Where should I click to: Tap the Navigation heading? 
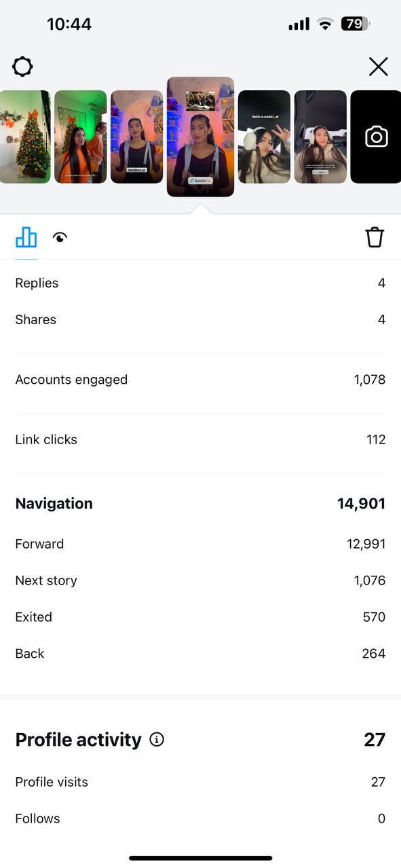click(54, 503)
